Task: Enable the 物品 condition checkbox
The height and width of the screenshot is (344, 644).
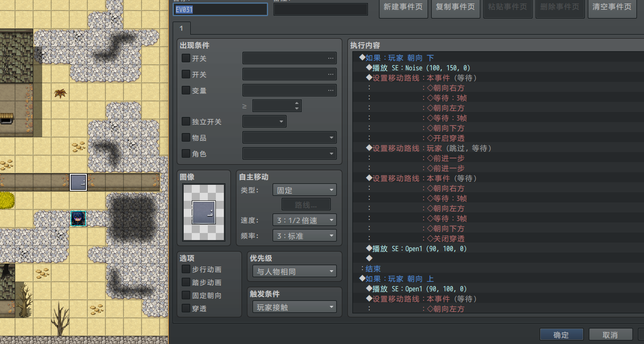Action: tap(186, 138)
